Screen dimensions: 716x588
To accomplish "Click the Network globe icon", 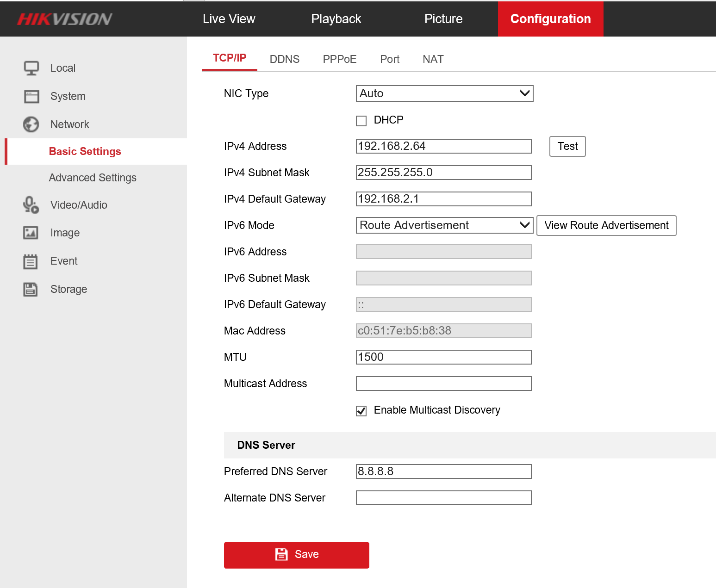I will point(31,124).
